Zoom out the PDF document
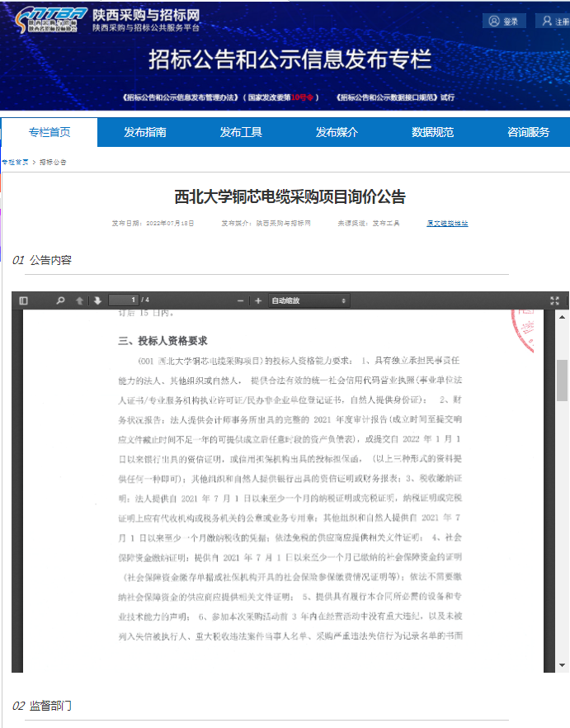Screen dimensions: 570x728 click(x=240, y=300)
